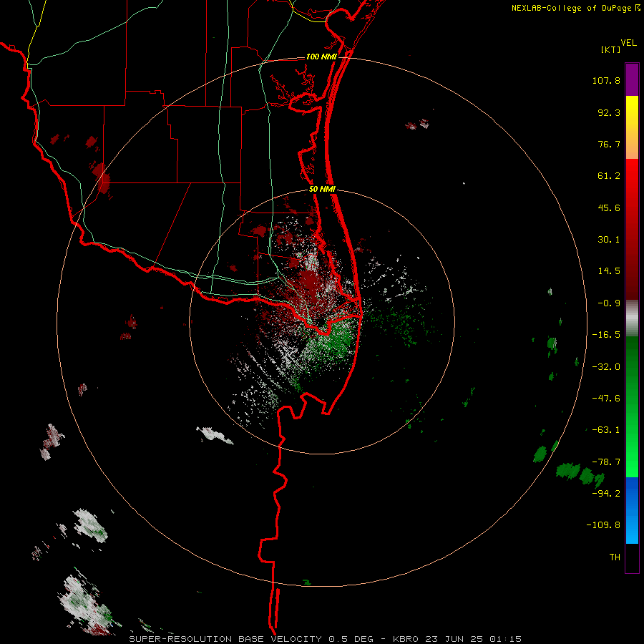
Task: Pick the purple band atop the velocity color bar
Action: (632, 79)
